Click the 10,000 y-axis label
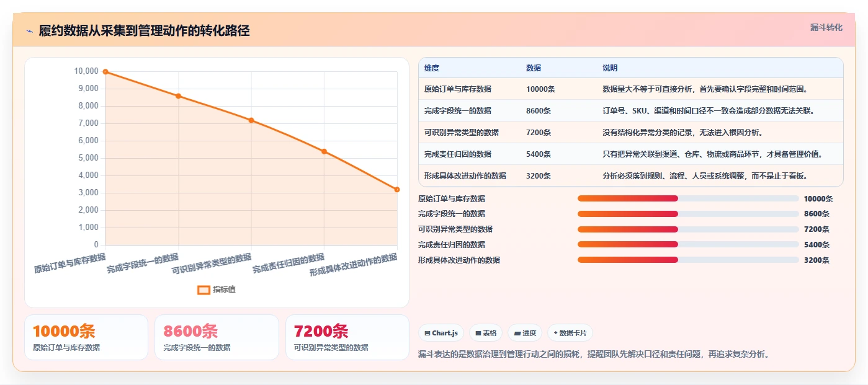 coord(86,71)
